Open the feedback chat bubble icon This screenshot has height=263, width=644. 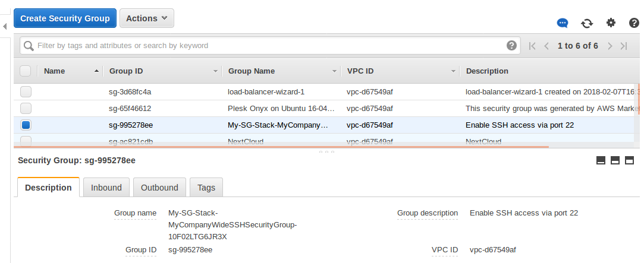pos(563,23)
